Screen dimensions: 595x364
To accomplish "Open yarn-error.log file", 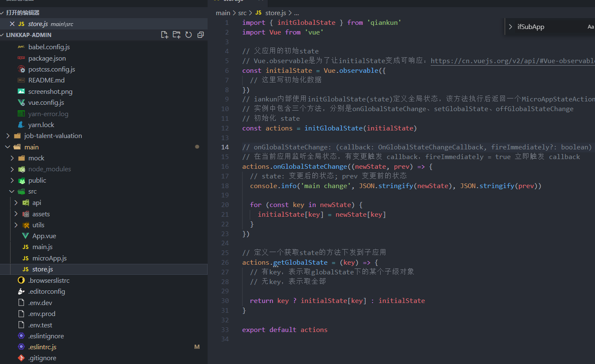I will [x=48, y=114].
